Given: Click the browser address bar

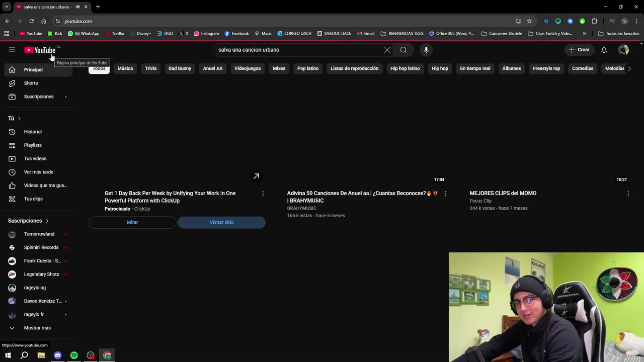Looking at the screenshot, I should point(282,21).
